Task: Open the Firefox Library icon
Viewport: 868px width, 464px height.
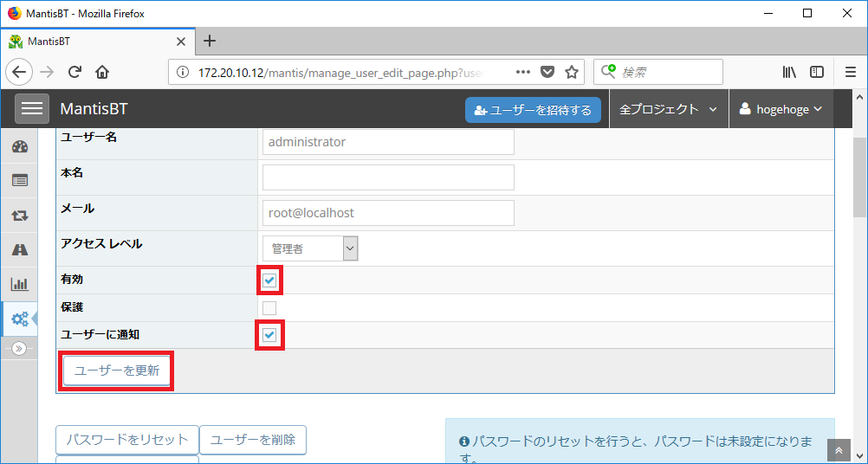Action: 789,72
